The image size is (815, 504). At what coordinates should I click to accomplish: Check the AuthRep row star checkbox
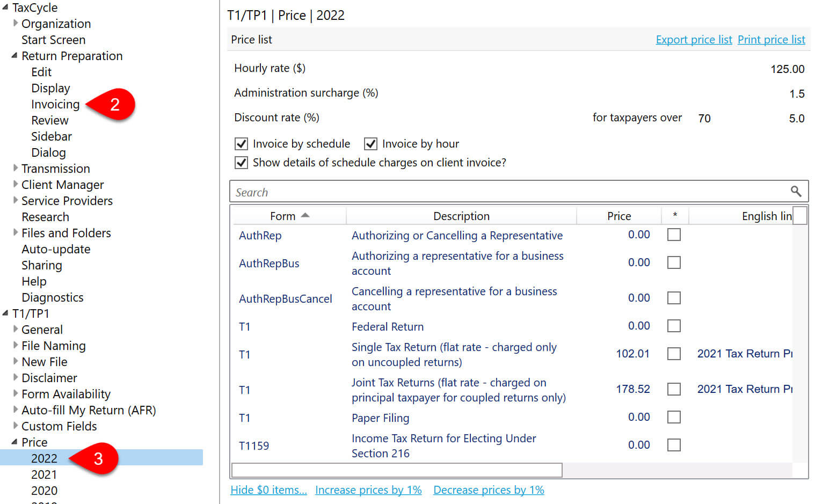tap(674, 235)
